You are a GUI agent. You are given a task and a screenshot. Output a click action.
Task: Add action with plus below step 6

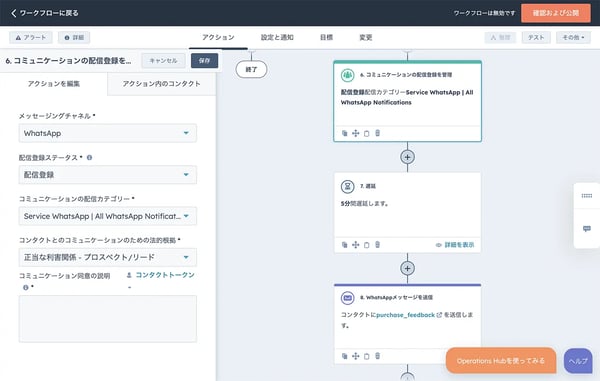(408, 157)
